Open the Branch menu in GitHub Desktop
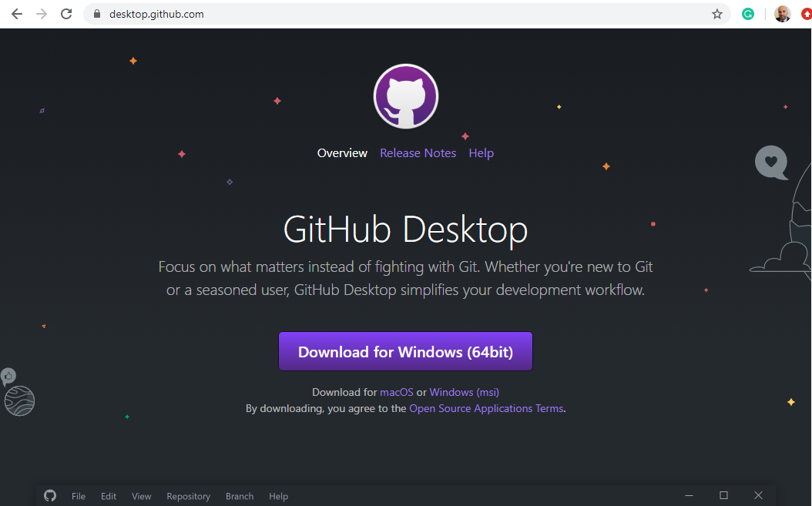812x506 pixels. [x=239, y=496]
